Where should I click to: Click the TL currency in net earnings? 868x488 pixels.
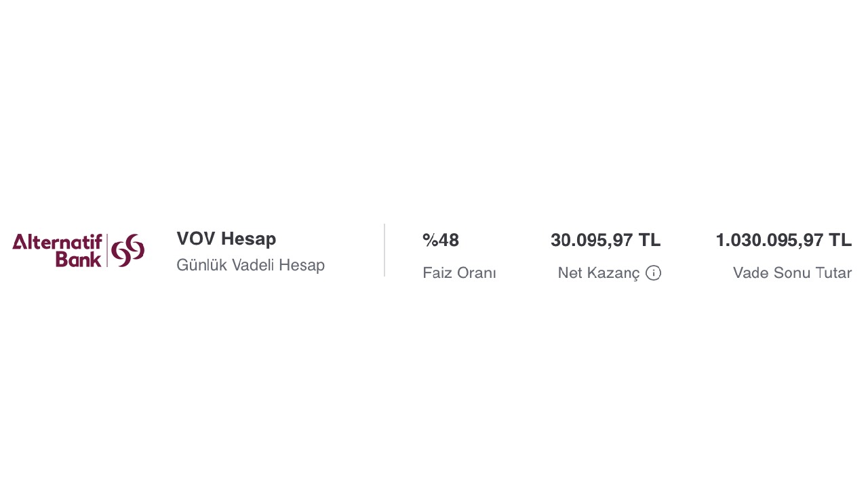coord(649,240)
